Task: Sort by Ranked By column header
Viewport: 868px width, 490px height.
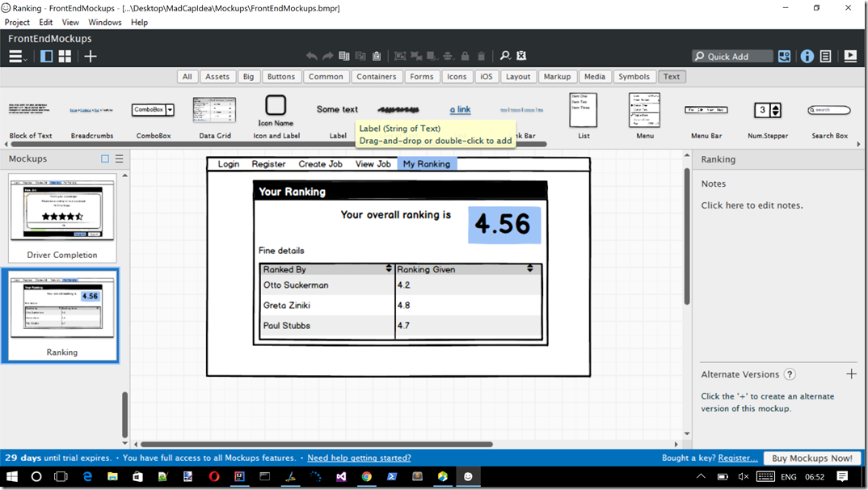Action: pos(327,269)
